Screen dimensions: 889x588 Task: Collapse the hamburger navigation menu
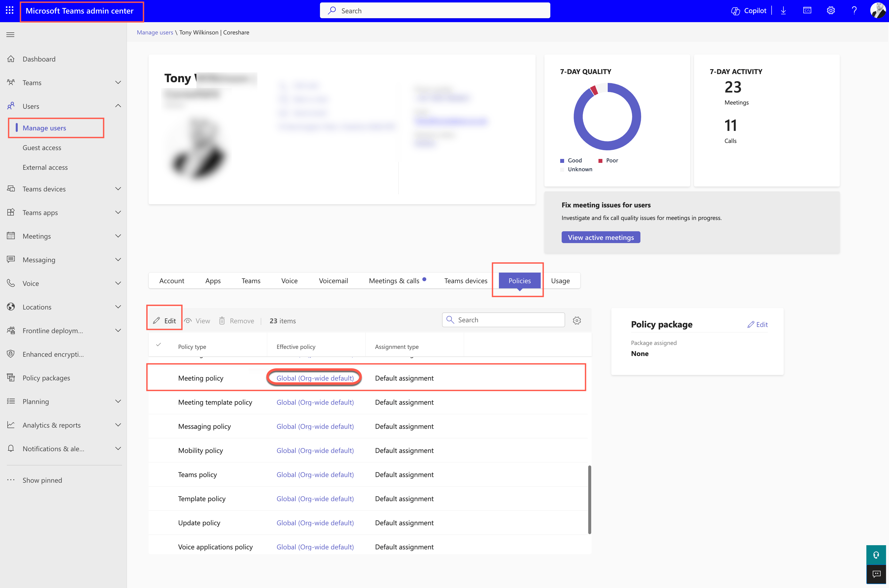coord(11,34)
